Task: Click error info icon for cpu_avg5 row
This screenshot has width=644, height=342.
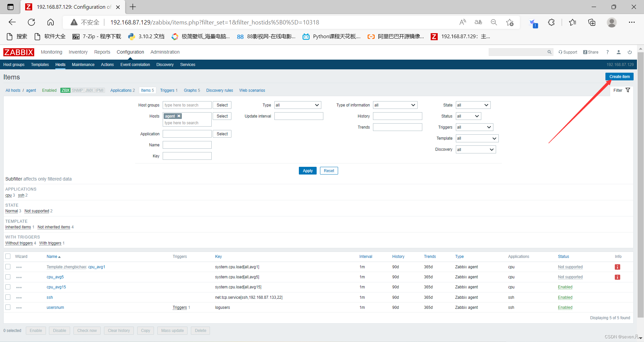Action: [618, 277]
